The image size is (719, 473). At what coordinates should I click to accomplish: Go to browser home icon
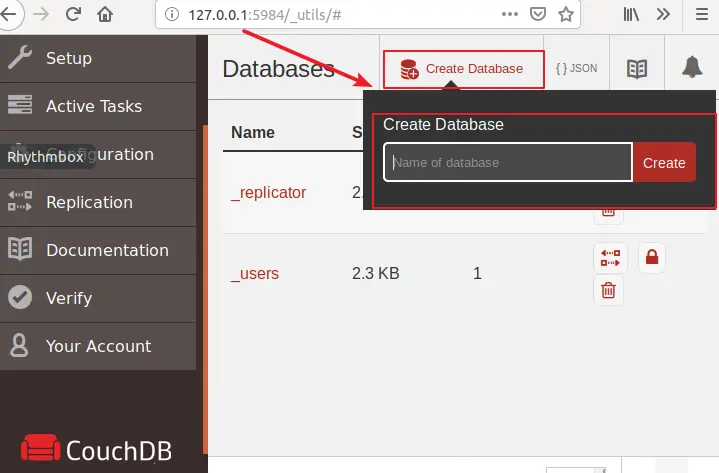(x=105, y=15)
